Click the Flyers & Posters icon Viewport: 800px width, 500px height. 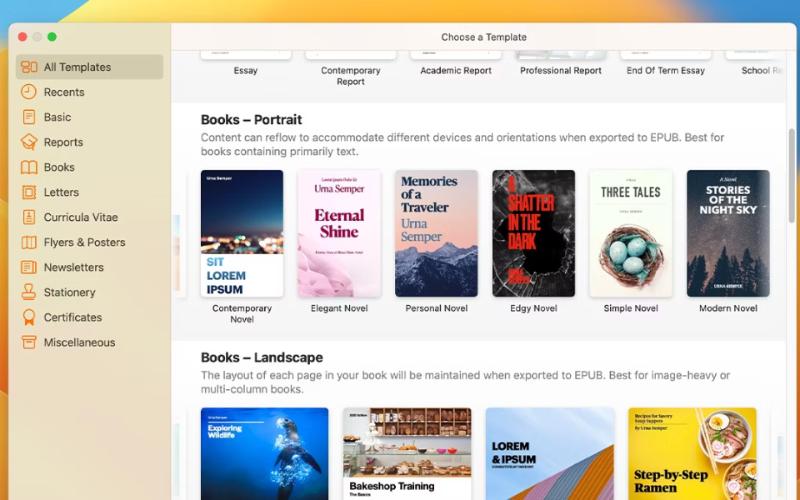(x=29, y=242)
